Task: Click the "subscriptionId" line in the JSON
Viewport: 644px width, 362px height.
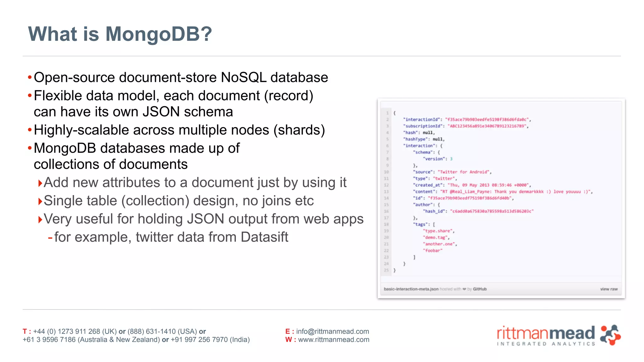Action: [x=466, y=126]
